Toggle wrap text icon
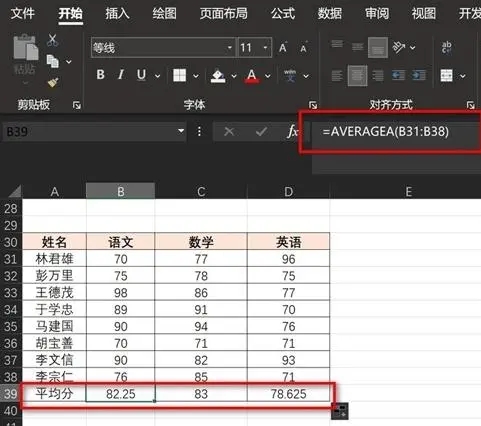The height and width of the screenshot is (426, 481). pyautogui.click(x=447, y=47)
